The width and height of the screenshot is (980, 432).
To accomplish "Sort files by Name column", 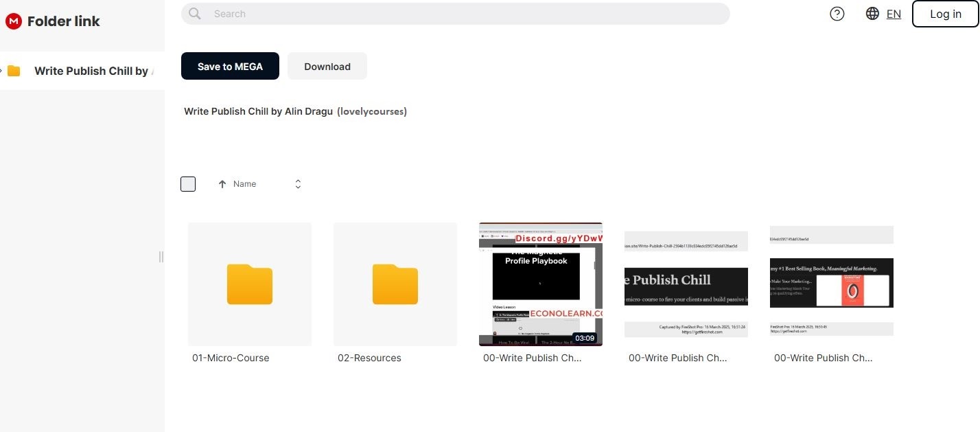I will click(245, 184).
